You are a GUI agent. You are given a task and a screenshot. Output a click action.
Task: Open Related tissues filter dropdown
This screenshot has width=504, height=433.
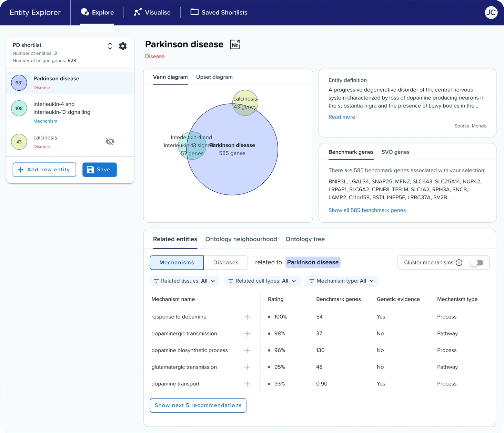pos(184,281)
